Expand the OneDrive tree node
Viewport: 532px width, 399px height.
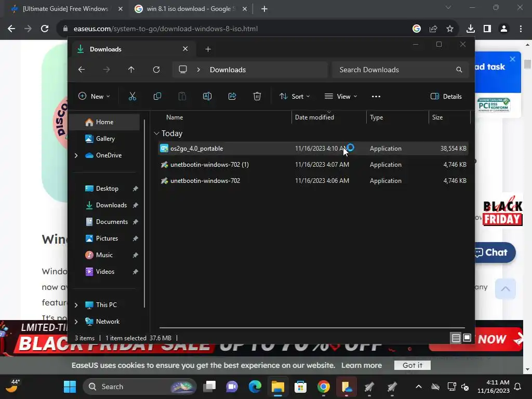tap(76, 155)
